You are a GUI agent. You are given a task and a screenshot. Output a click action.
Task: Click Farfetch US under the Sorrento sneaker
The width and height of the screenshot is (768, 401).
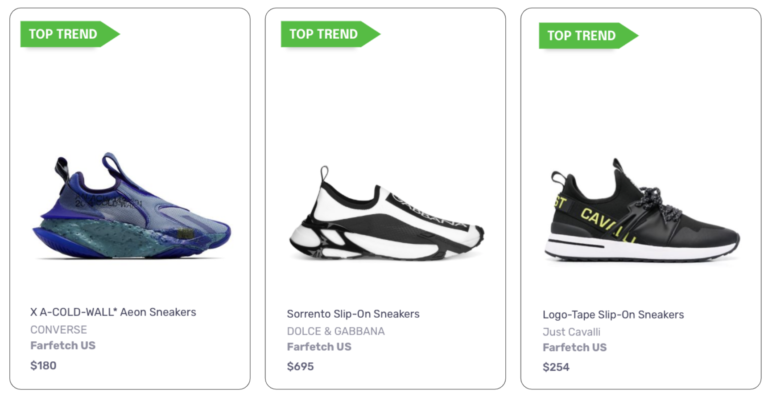(319, 347)
